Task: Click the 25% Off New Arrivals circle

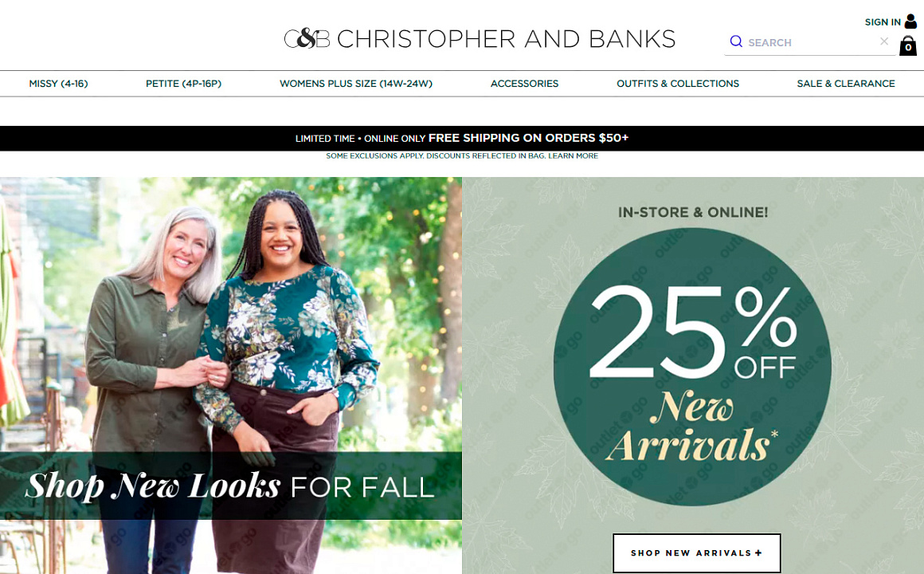Action: 692,367
